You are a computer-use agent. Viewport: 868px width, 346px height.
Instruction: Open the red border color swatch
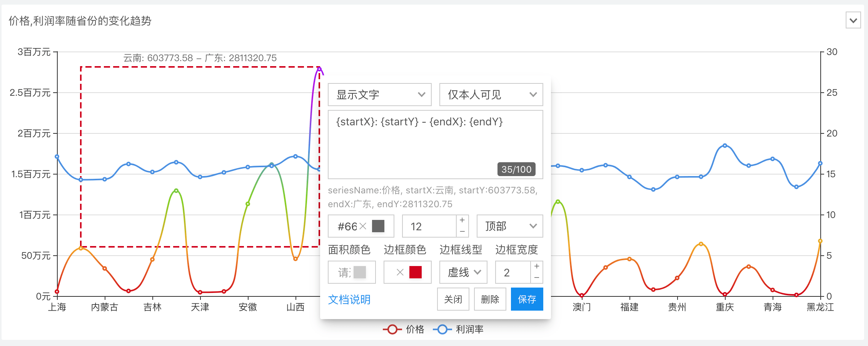click(x=416, y=272)
